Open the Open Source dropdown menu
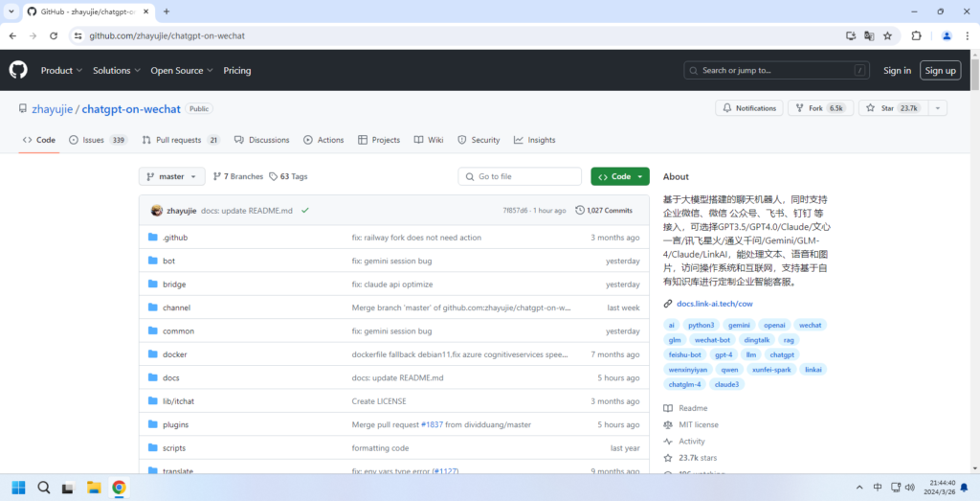 point(182,71)
